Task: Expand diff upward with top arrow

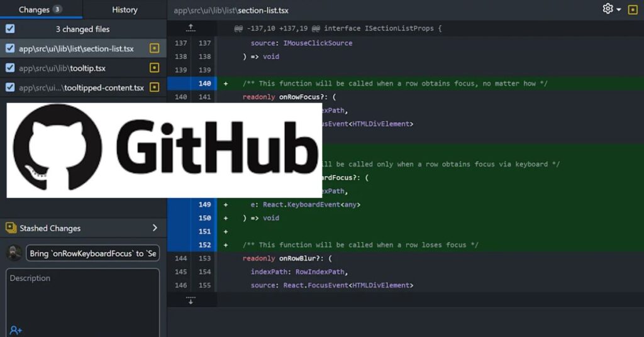Action: coord(191,28)
